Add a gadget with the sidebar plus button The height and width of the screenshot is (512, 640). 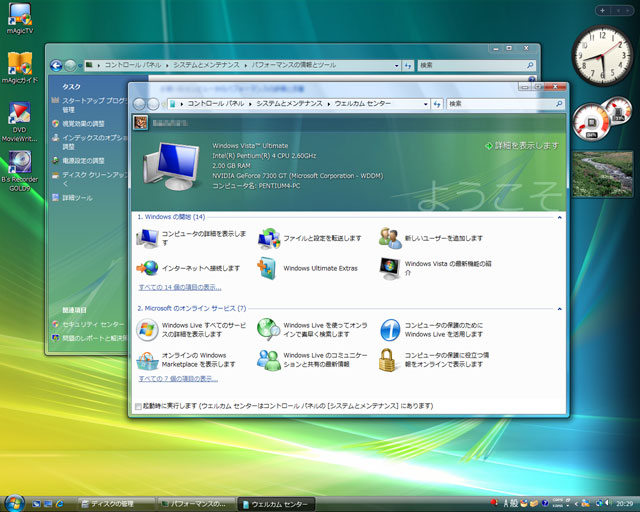(602, 11)
